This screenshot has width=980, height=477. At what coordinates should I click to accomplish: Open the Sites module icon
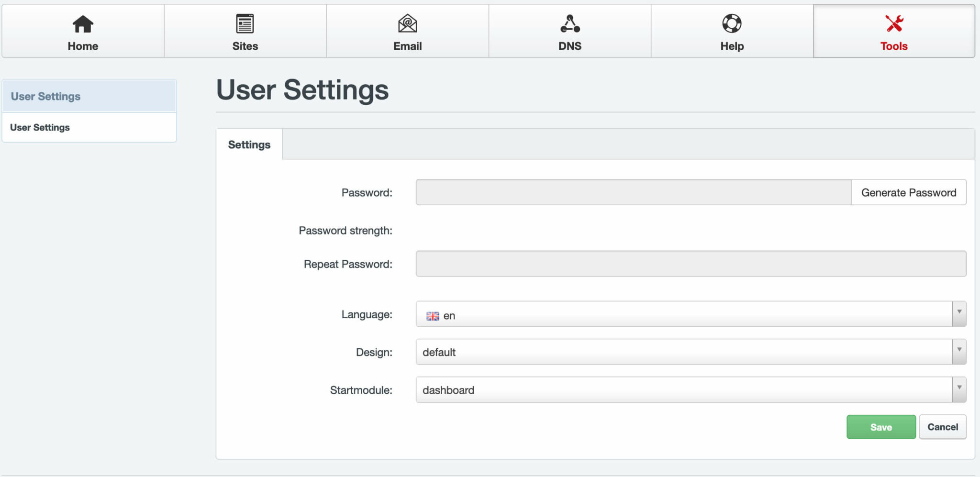(245, 23)
